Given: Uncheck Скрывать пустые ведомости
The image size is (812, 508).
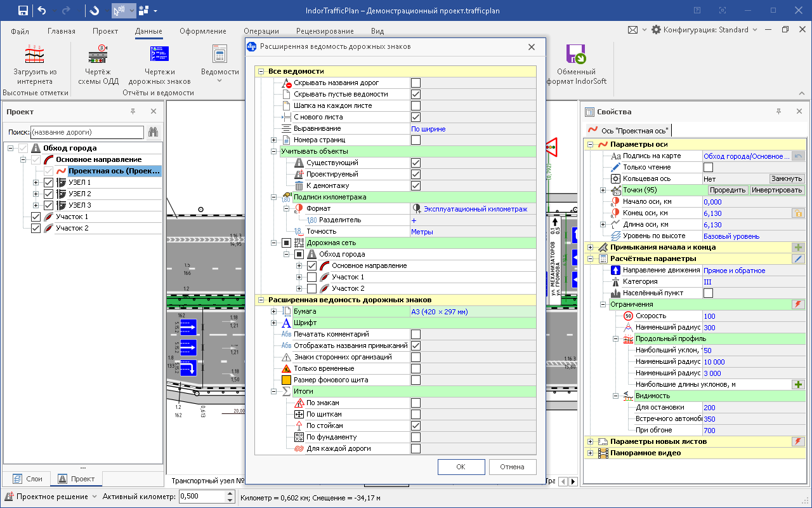Looking at the screenshot, I should coord(416,94).
